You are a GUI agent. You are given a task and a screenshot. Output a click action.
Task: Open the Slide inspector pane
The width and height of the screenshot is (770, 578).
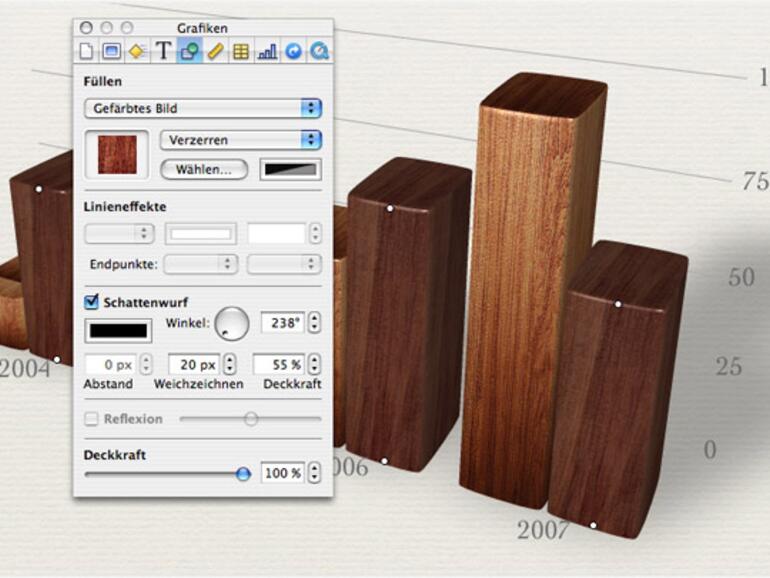pos(112,51)
